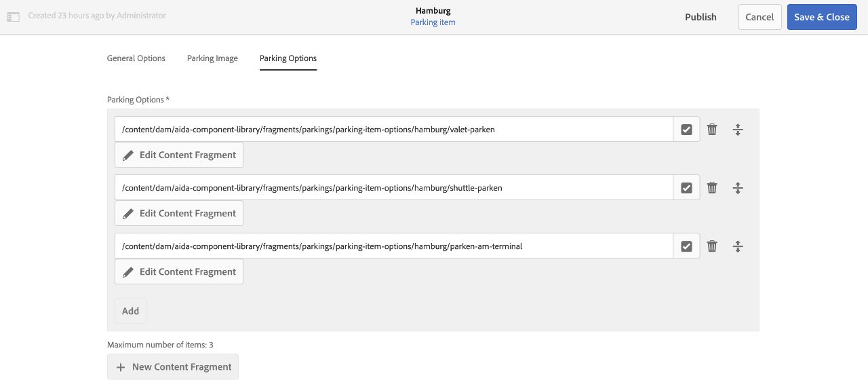Viewport: 868px width, 382px height.
Task: Toggle the side panel icon in header
Action: pyautogui.click(x=14, y=16)
